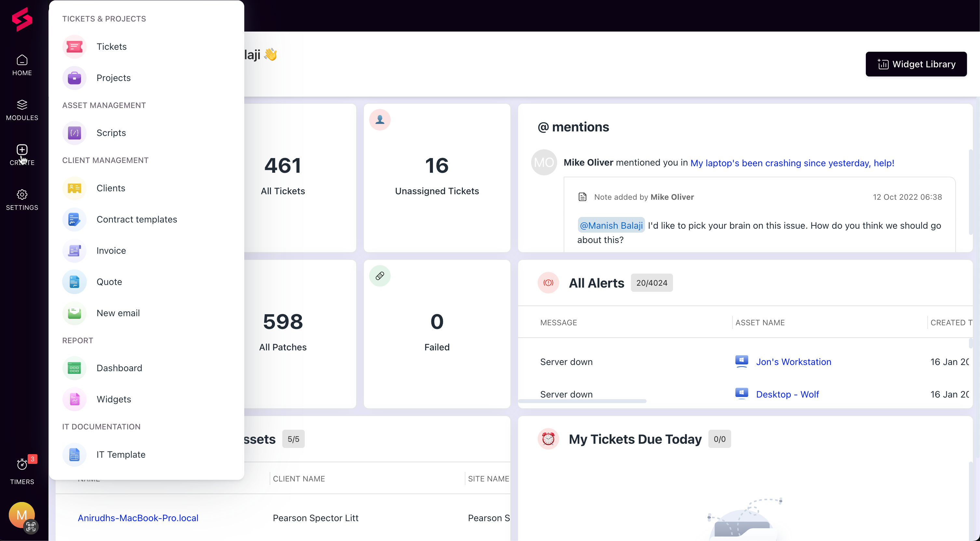Open the Unassigned Tickets 16 card
Image resolution: width=980 pixels, height=541 pixels.
437,178
